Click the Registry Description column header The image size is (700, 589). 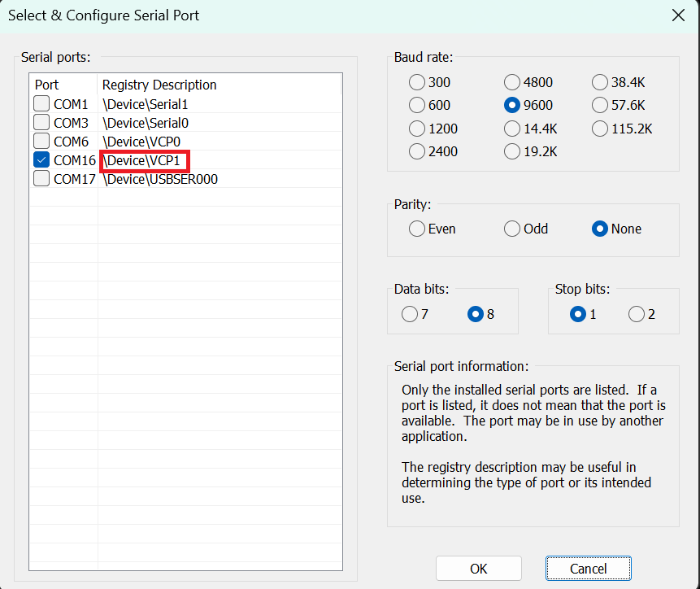tap(159, 85)
